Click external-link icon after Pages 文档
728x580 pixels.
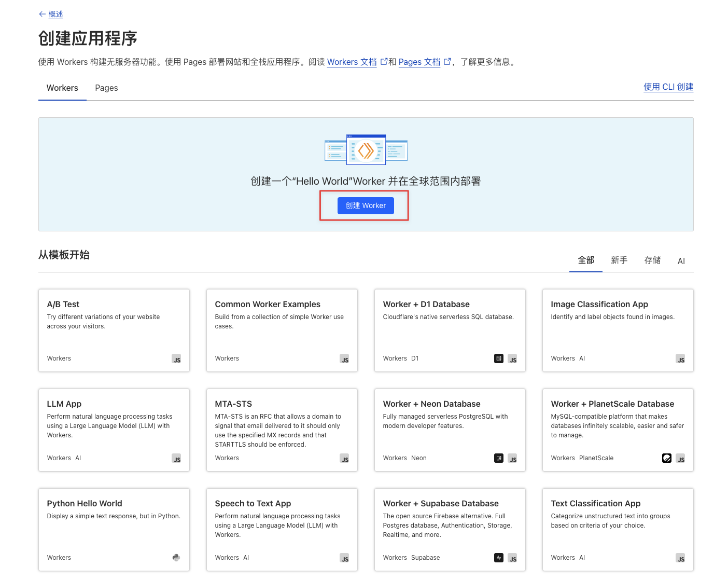447,61
